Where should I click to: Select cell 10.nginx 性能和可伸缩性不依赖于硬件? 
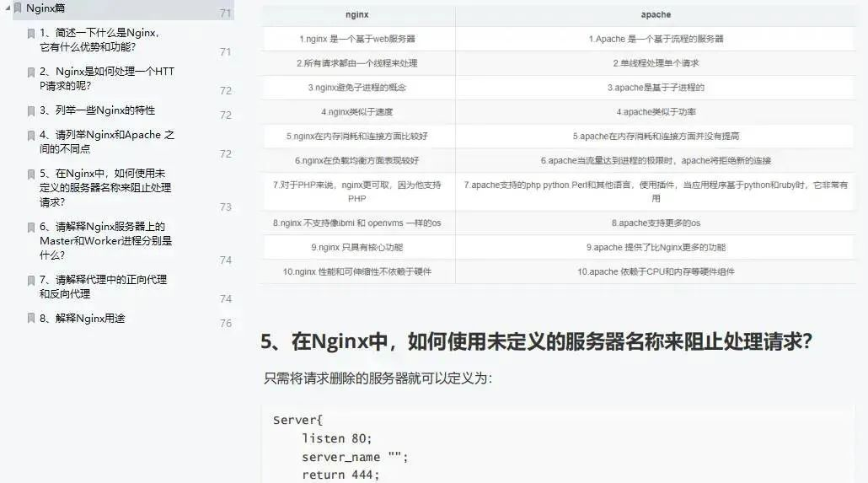[357, 272]
